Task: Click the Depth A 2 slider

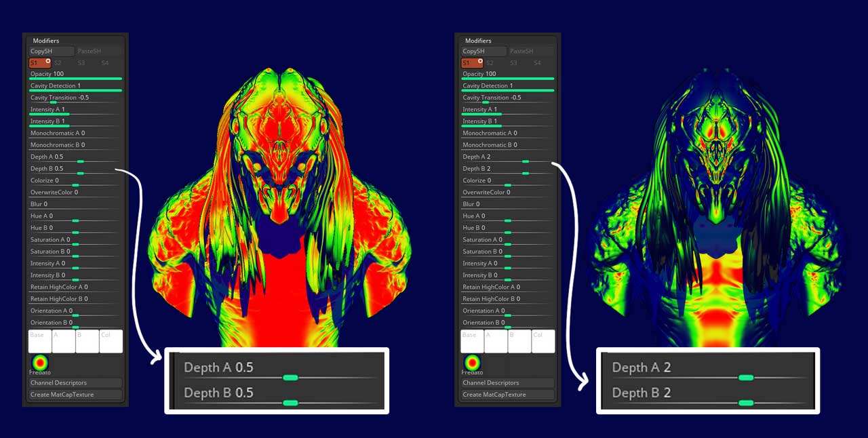Action: point(507,157)
